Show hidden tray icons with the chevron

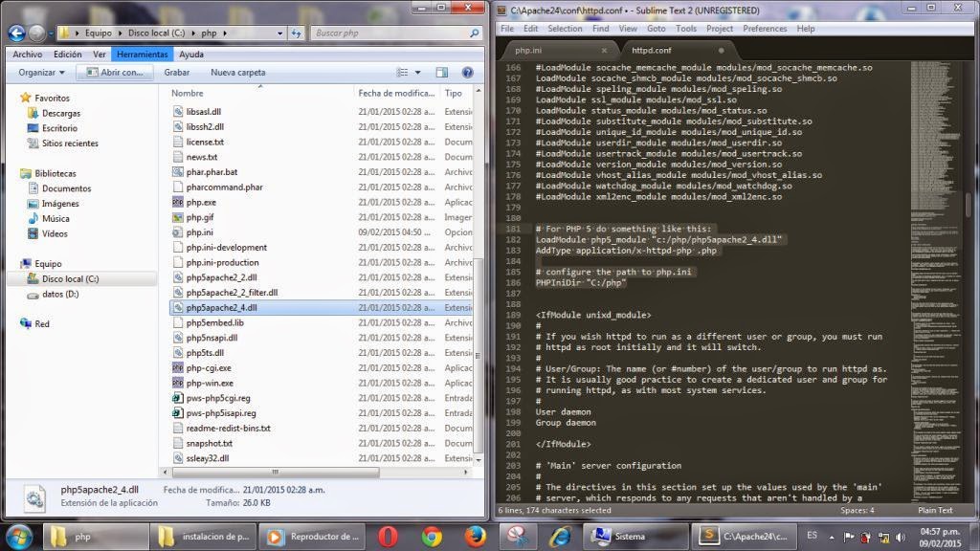tap(831, 536)
